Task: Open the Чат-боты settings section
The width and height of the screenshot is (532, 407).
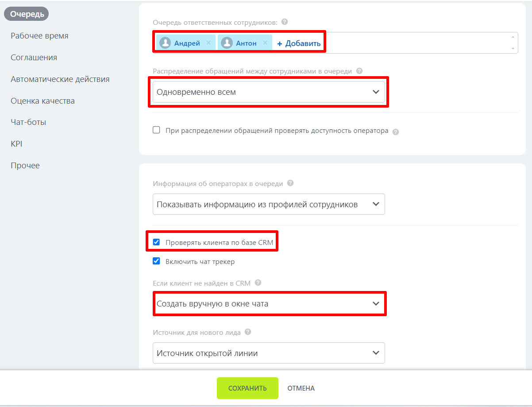Action: coord(28,122)
